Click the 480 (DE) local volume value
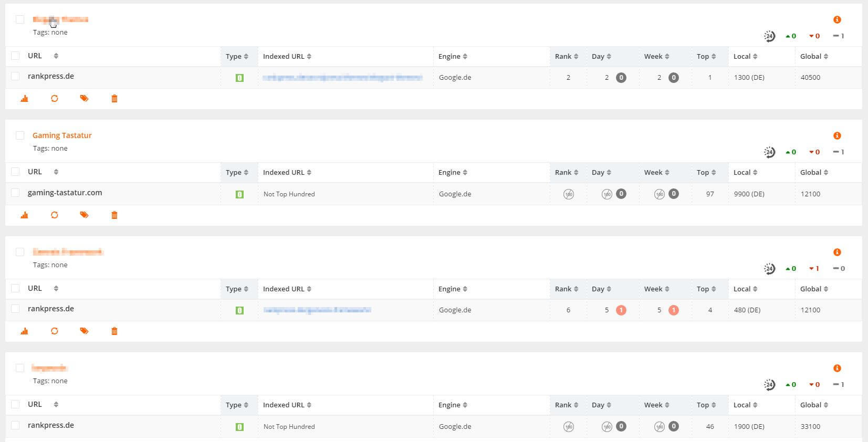The height and width of the screenshot is (442, 868). pyautogui.click(x=747, y=310)
